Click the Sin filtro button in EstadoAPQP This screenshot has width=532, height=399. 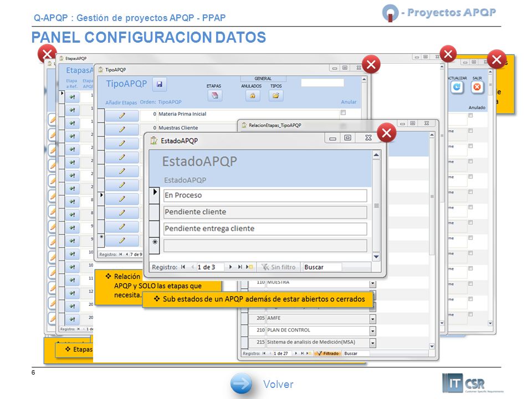click(279, 267)
